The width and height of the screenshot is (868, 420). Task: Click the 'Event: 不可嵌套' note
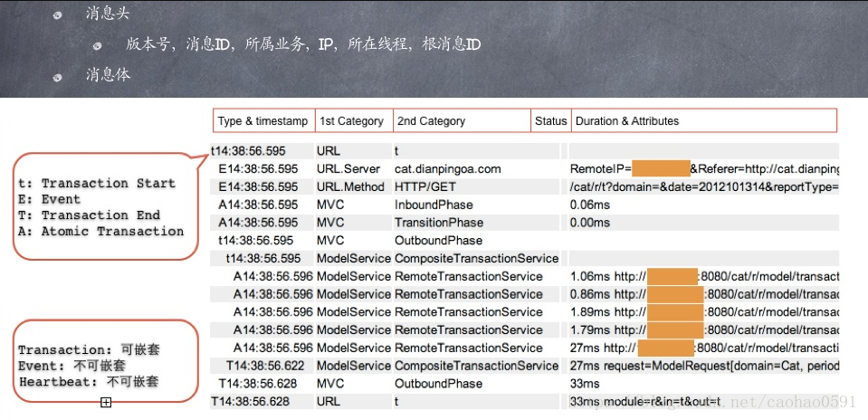72,366
